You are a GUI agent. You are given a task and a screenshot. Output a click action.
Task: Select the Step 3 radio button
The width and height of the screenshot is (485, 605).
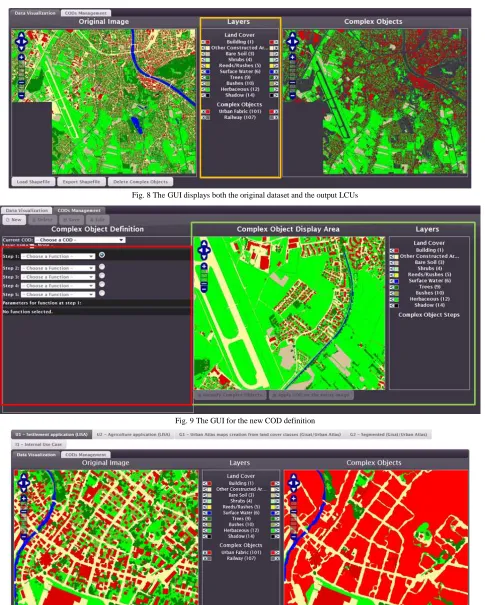pos(102,275)
